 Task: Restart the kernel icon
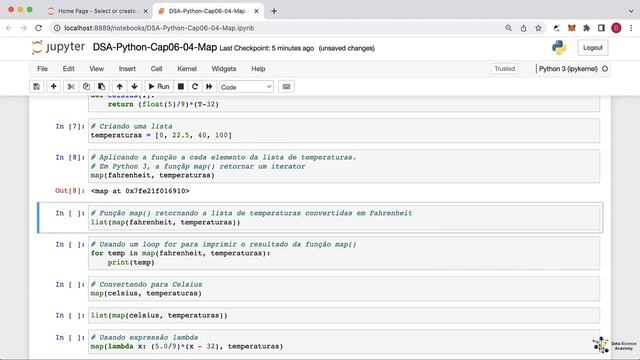pos(195,87)
